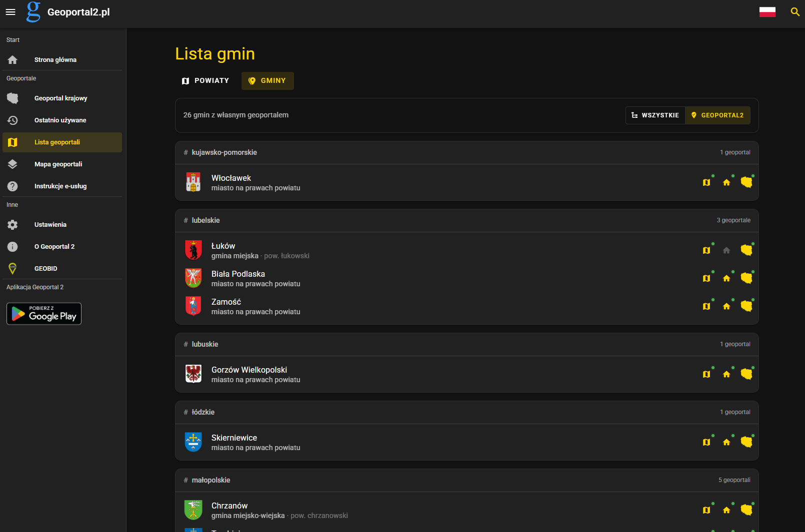Click the search magnifier icon
Screen dimensions: 805x532
(794, 12)
